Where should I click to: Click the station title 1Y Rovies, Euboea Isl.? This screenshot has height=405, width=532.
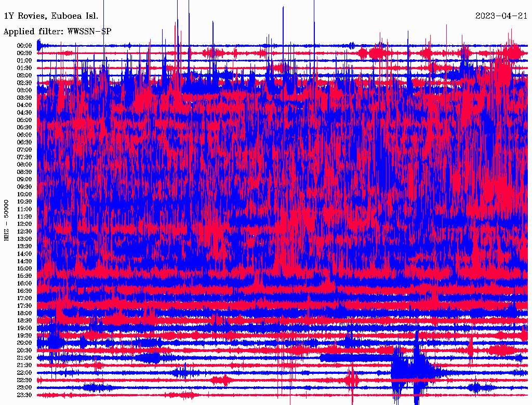pos(51,16)
